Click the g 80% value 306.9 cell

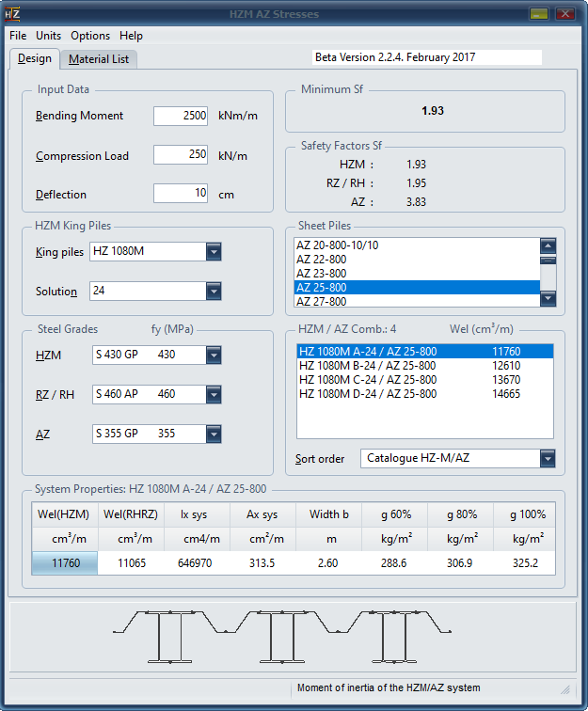pyautogui.click(x=460, y=563)
